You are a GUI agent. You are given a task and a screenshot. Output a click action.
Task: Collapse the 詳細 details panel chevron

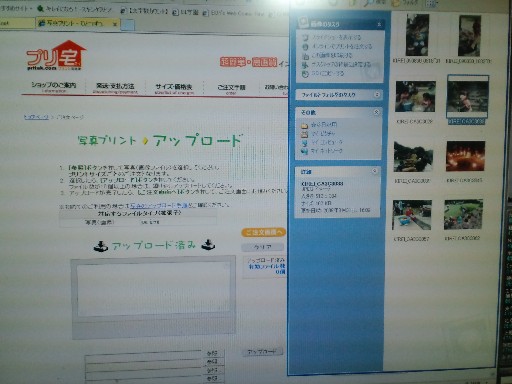375,171
